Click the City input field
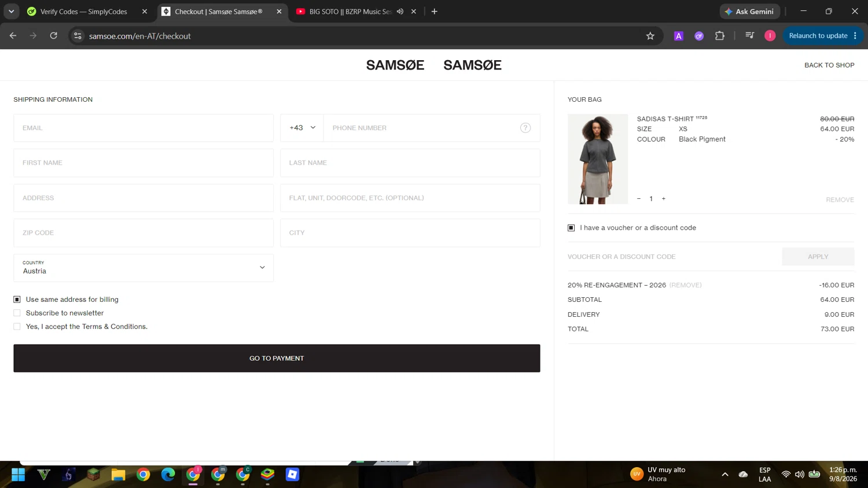The height and width of the screenshot is (488, 868). click(410, 233)
